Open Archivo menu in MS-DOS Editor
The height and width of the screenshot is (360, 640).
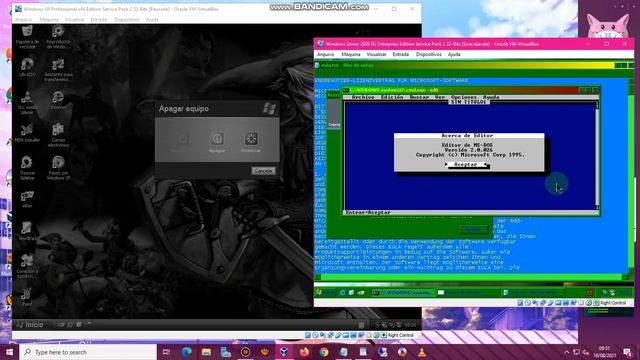[363, 97]
